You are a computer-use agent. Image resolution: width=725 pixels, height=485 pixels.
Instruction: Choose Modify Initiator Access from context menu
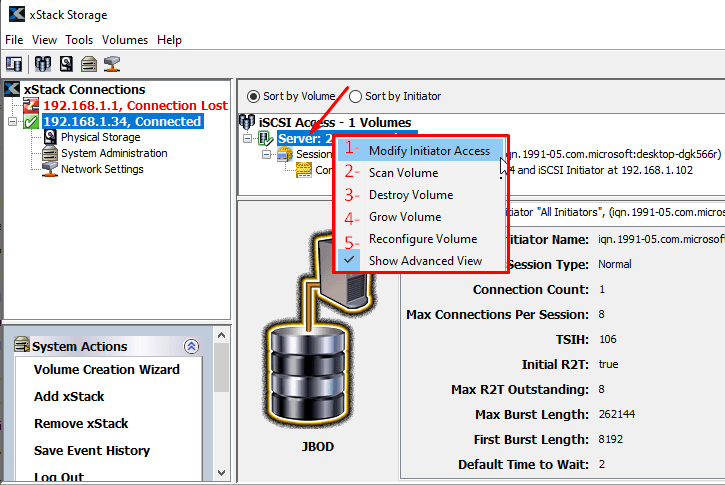429,151
